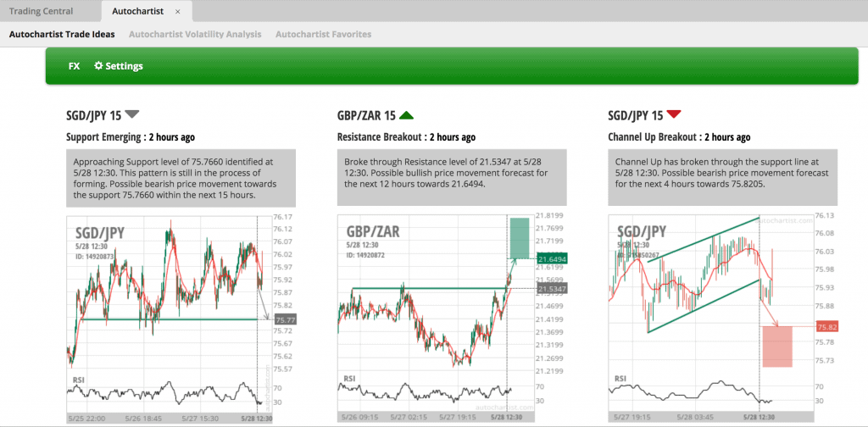Click the green forecast zone on GBP/ZAR chart
Screen dimensions: 868x427
520,238
